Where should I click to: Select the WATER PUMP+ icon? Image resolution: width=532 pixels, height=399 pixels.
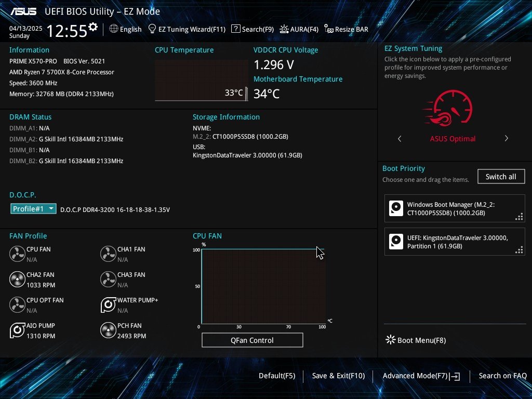tap(108, 304)
